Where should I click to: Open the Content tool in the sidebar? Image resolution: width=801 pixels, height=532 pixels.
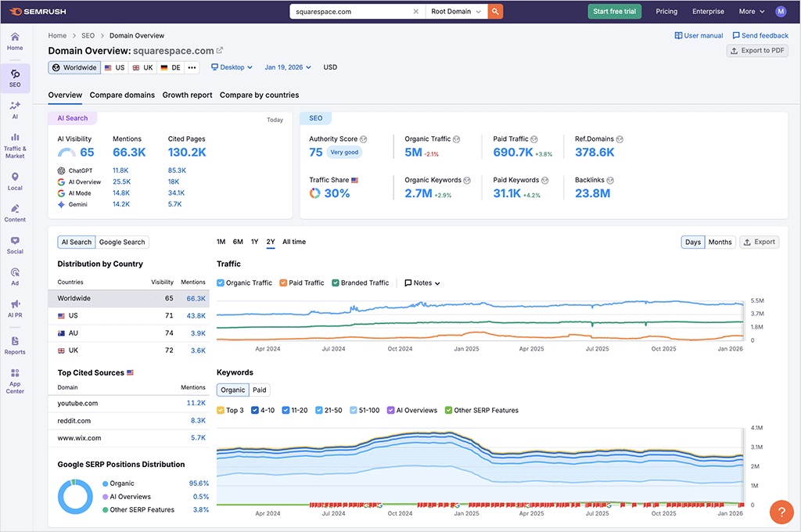coord(15,213)
